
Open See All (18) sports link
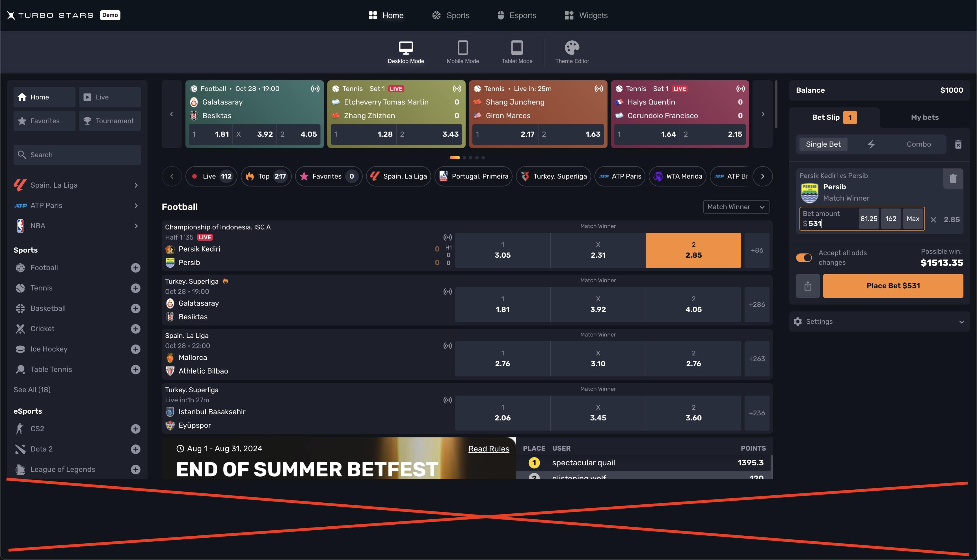point(32,390)
